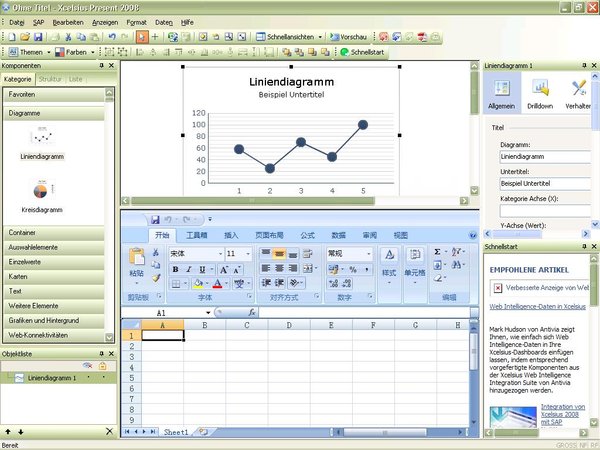Click the yellow fill color button
This screenshot has width=600, height=450.
[198, 284]
